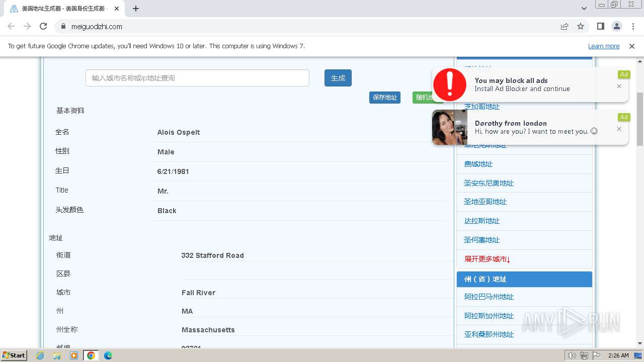Open new tab with plus button
Screen dimensions: 644x362
pyautogui.click(x=136, y=9)
